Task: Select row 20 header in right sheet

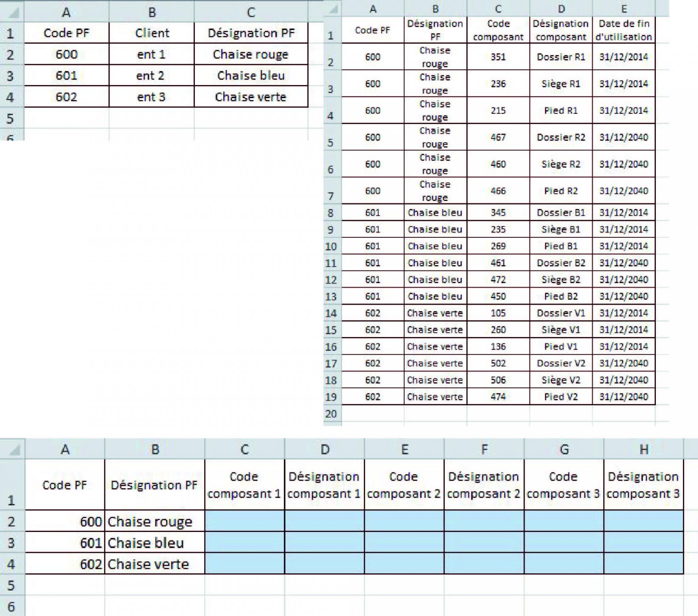Action: click(x=331, y=414)
